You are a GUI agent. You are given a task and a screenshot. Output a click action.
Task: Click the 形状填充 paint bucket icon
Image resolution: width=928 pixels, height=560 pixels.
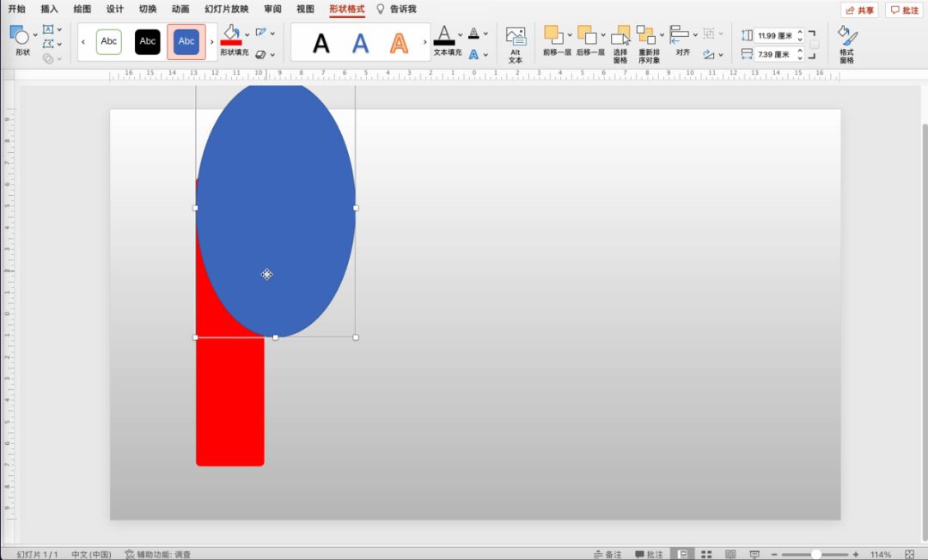231,34
